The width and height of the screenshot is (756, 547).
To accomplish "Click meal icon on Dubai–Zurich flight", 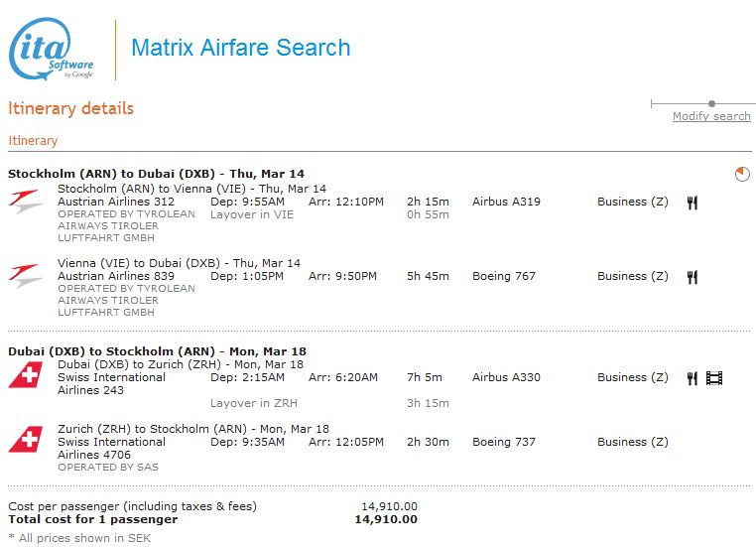I will point(693,378).
